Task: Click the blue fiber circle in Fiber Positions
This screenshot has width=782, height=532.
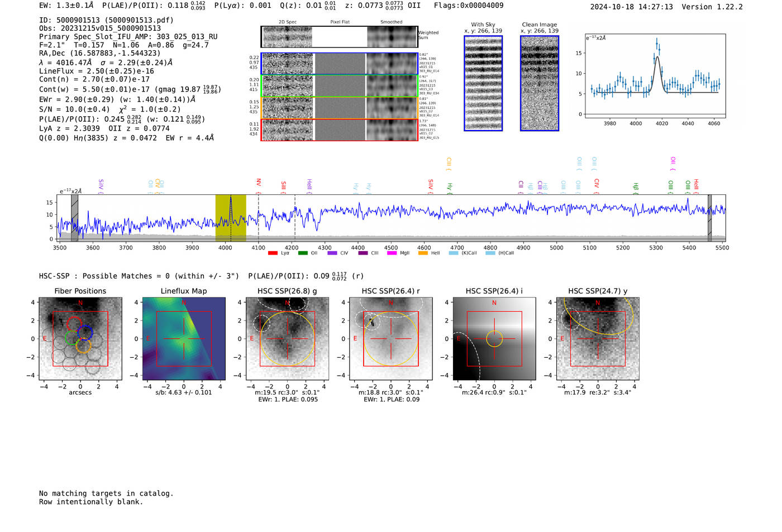Action: (85, 333)
